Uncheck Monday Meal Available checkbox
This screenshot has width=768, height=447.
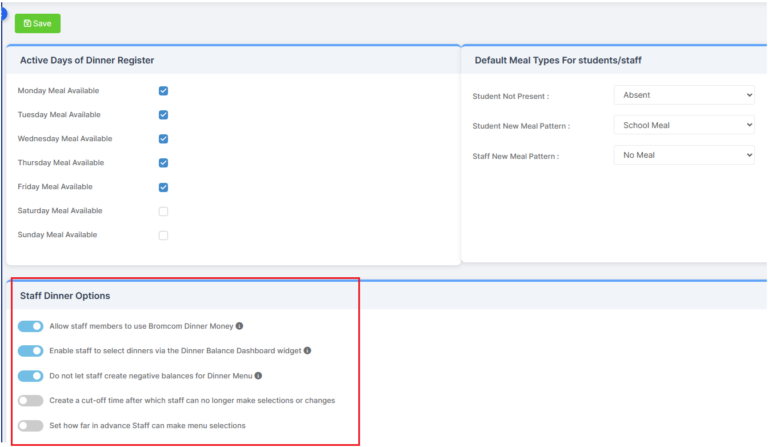tap(163, 91)
